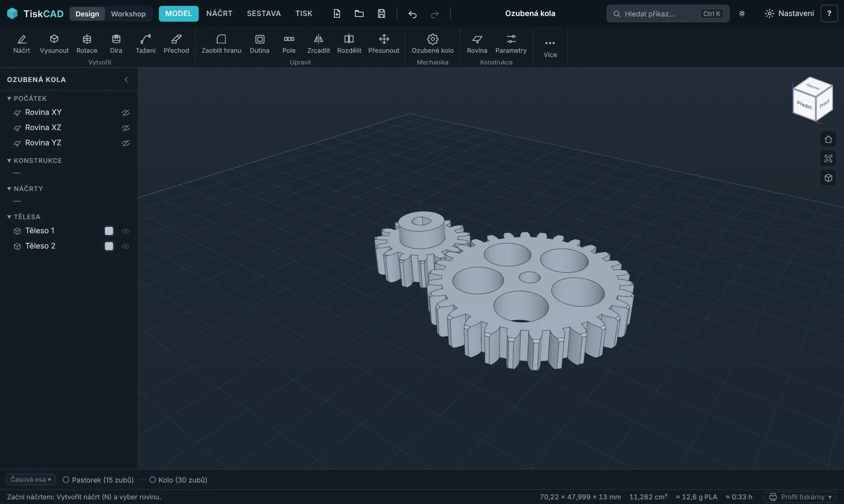Switch to the SESTAVA tab

click(264, 14)
